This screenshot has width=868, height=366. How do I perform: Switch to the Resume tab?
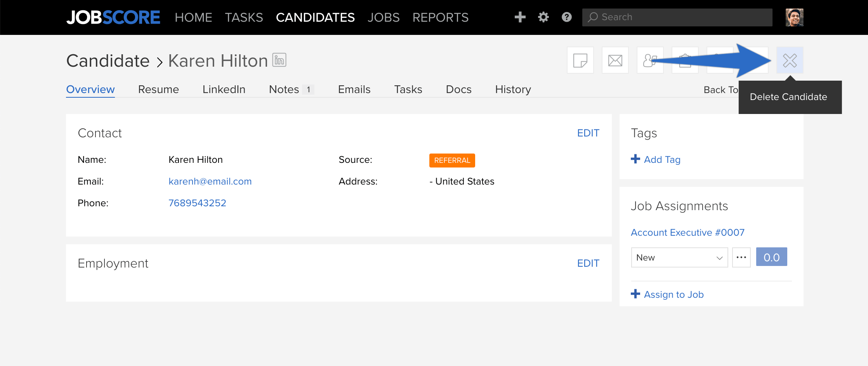coord(158,90)
